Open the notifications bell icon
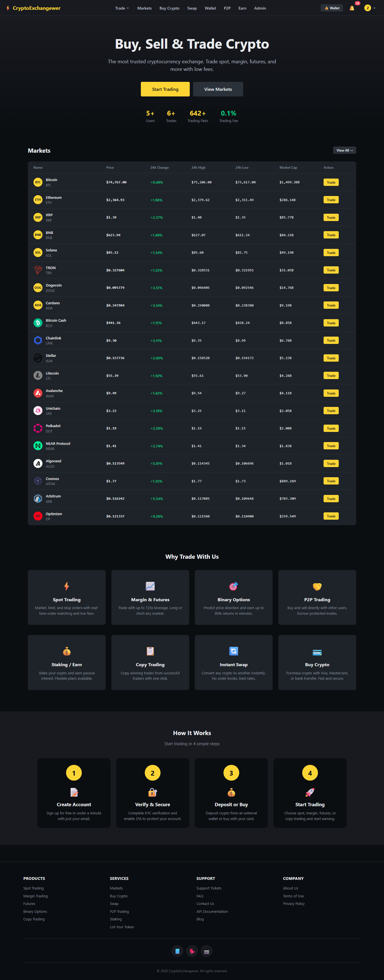 (x=352, y=8)
